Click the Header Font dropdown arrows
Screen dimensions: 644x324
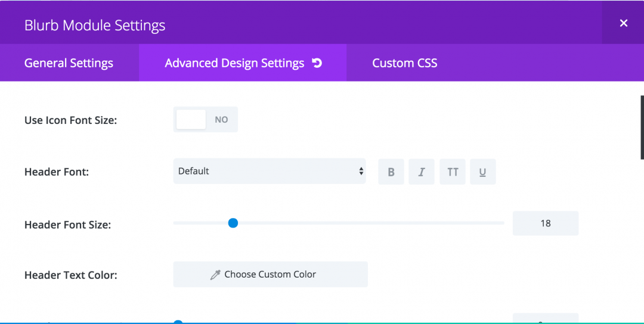pos(361,171)
